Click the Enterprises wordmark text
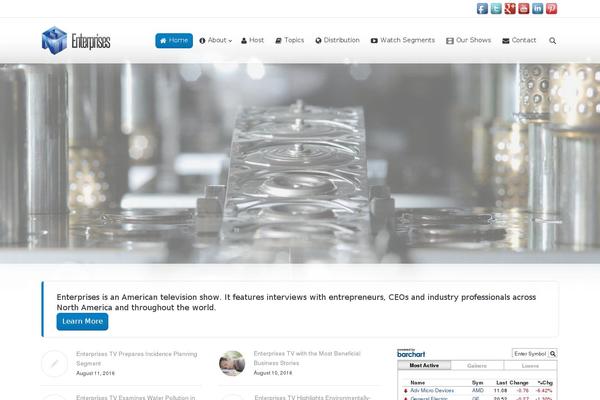Viewport: 600px width, 400px height. tap(91, 41)
